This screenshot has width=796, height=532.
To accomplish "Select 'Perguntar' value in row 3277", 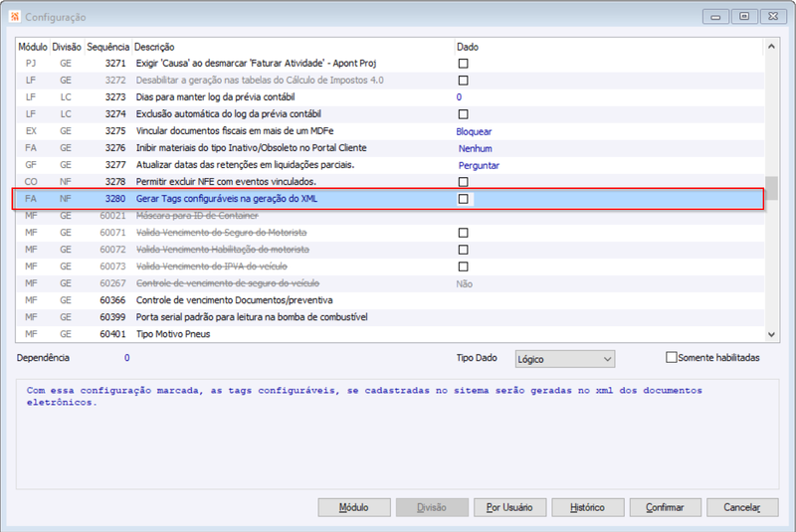I will (x=479, y=165).
